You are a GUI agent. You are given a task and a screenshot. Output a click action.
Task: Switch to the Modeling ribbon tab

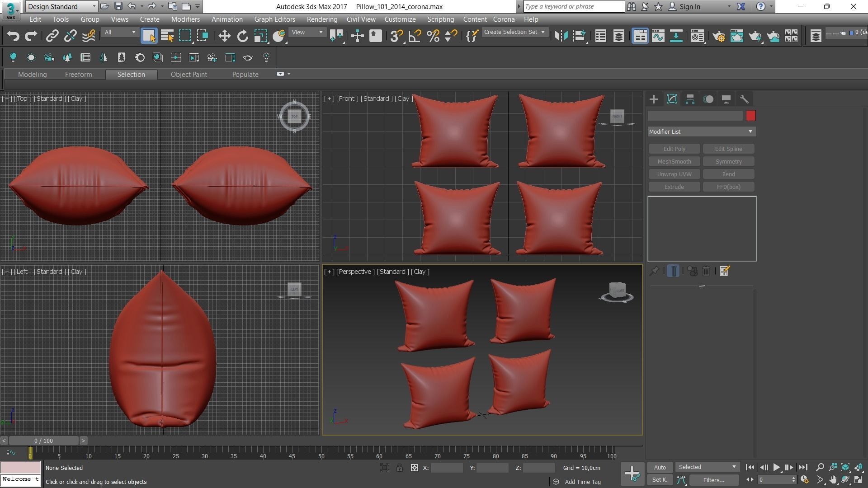pyautogui.click(x=32, y=75)
